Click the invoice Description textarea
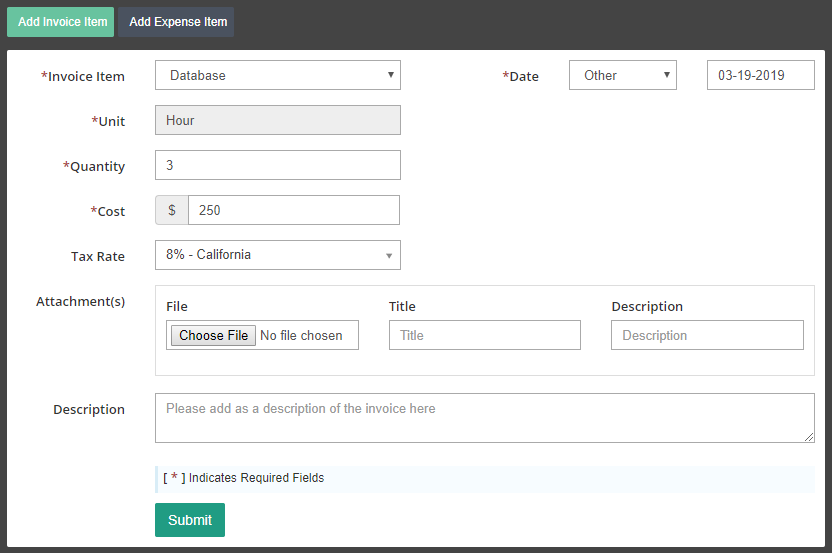832x553 pixels. (x=484, y=418)
